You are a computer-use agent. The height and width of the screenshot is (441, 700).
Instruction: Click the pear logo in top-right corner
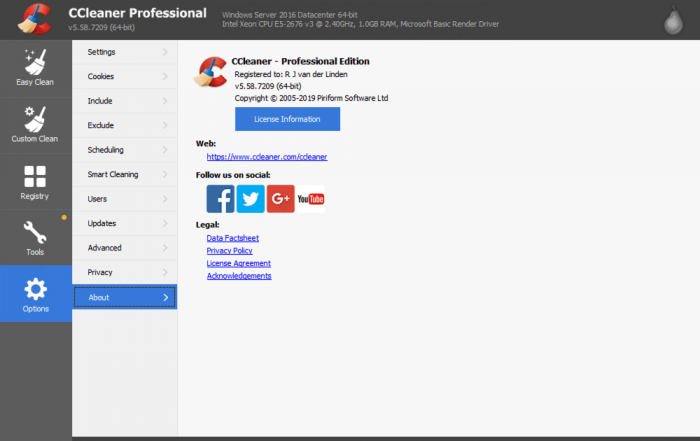point(680,17)
